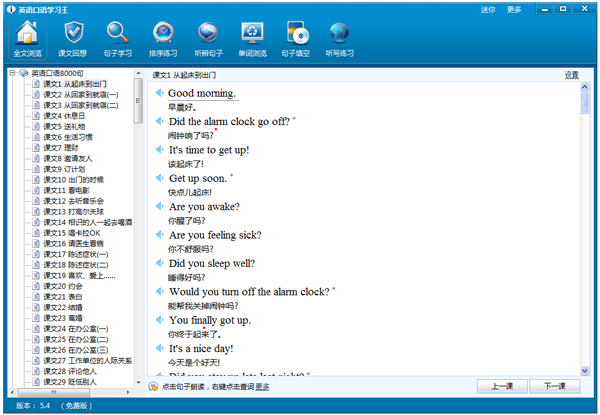Click the content pane scroll-down arrow
Screen dimensions: 600x415
pos(585,370)
